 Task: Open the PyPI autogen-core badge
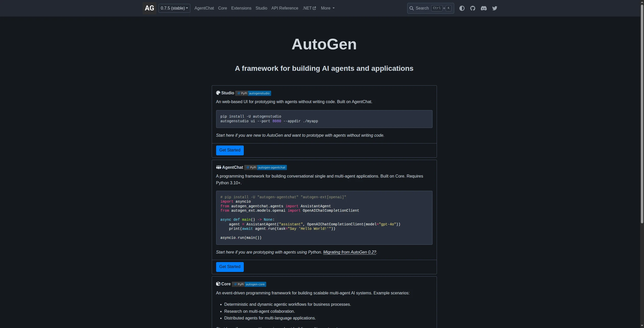click(249, 284)
